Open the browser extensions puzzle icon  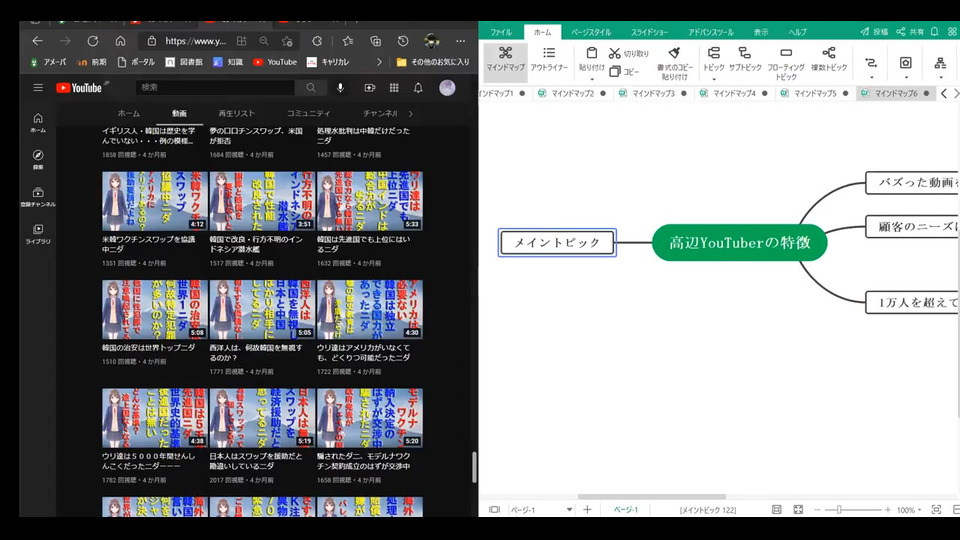point(317,41)
